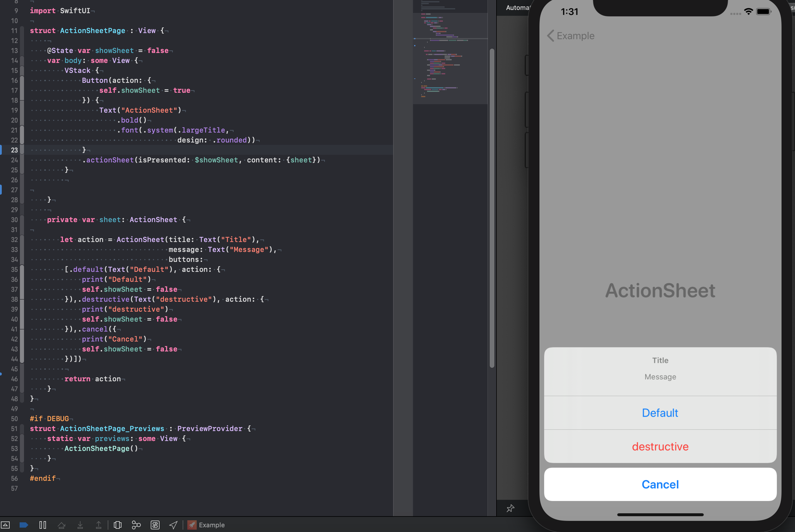This screenshot has width=795, height=532.
Task: Click the step into icon
Action: (x=80, y=524)
